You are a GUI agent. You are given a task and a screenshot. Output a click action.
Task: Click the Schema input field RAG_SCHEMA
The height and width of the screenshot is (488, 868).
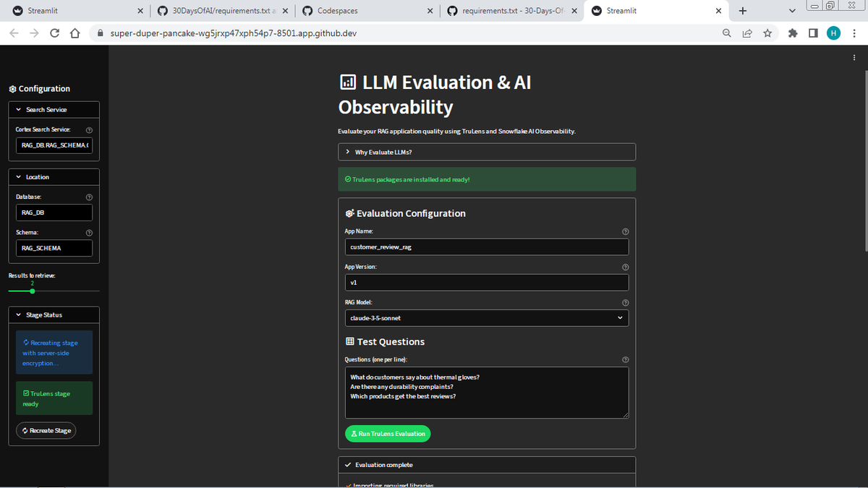click(54, 248)
